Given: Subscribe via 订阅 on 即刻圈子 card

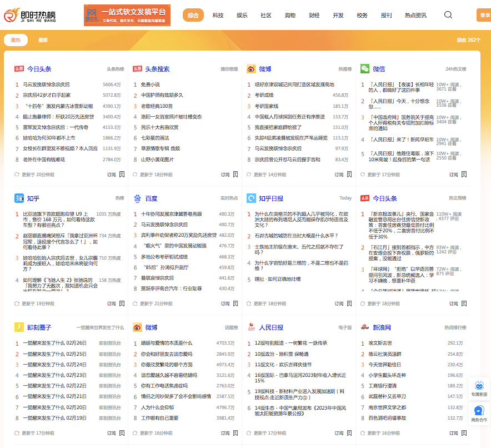Looking at the screenshot, I should 112,433.
